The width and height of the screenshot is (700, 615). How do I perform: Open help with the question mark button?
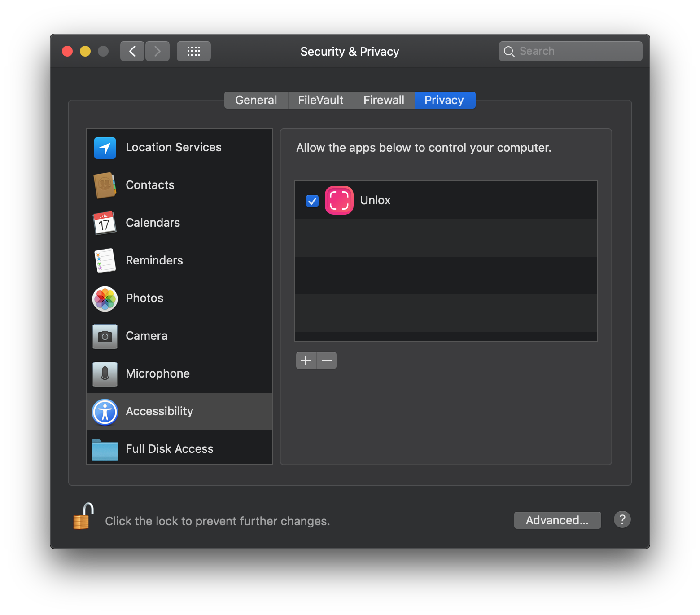(622, 520)
